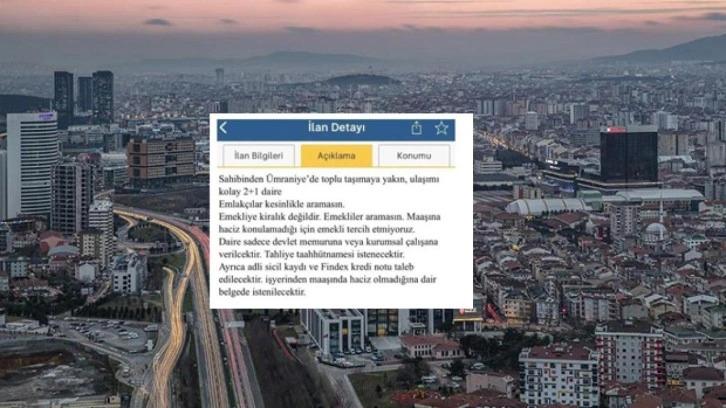Select the 'Daire sadece devlet memuruna' line
The width and height of the screenshot is (726, 408).
[x=328, y=242]
